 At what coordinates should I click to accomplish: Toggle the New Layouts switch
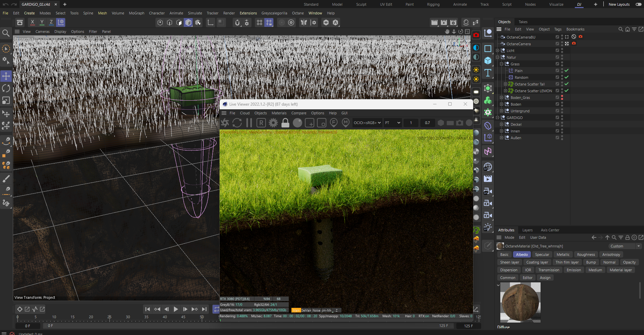638,4
